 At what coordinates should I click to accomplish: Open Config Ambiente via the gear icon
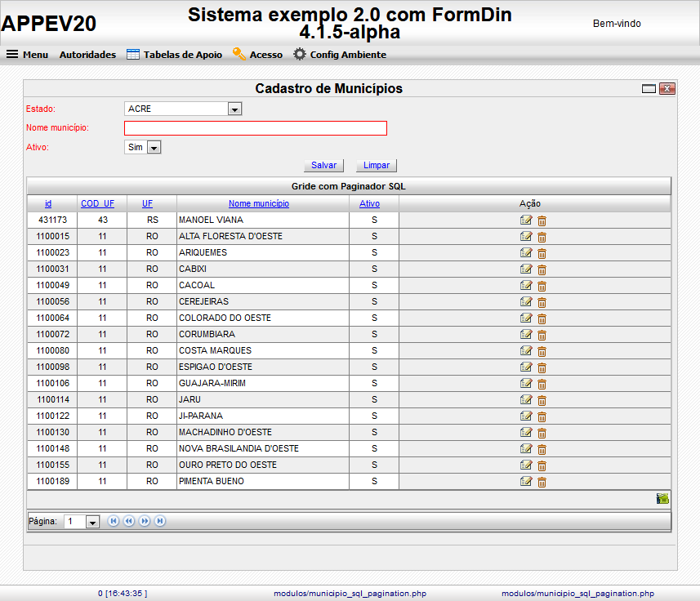tap(299, 55)
